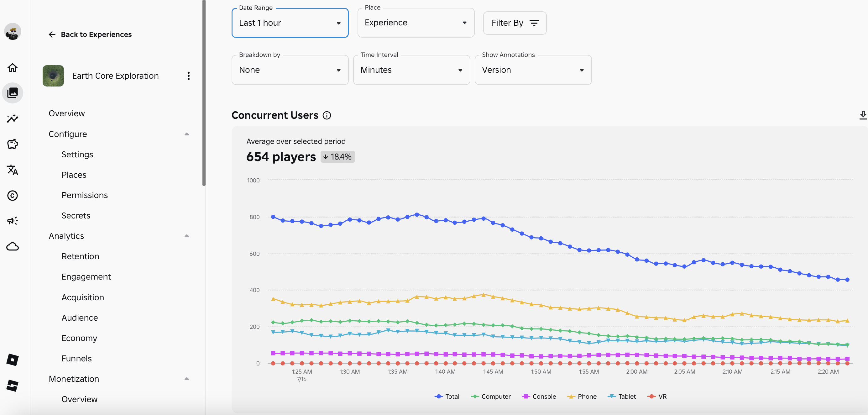
Task: Open the Retention analytics page
Action: 80,256
